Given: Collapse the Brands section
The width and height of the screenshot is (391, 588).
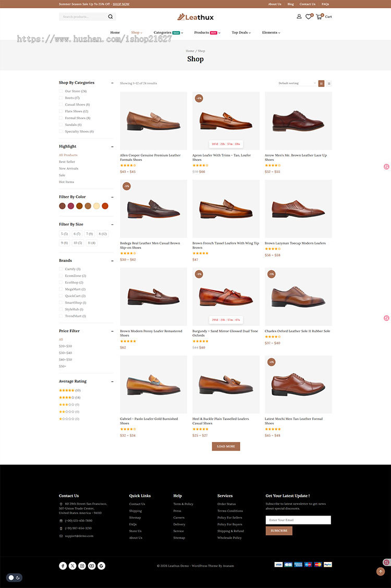Looking at the screenshot, I should coord(112,260).
